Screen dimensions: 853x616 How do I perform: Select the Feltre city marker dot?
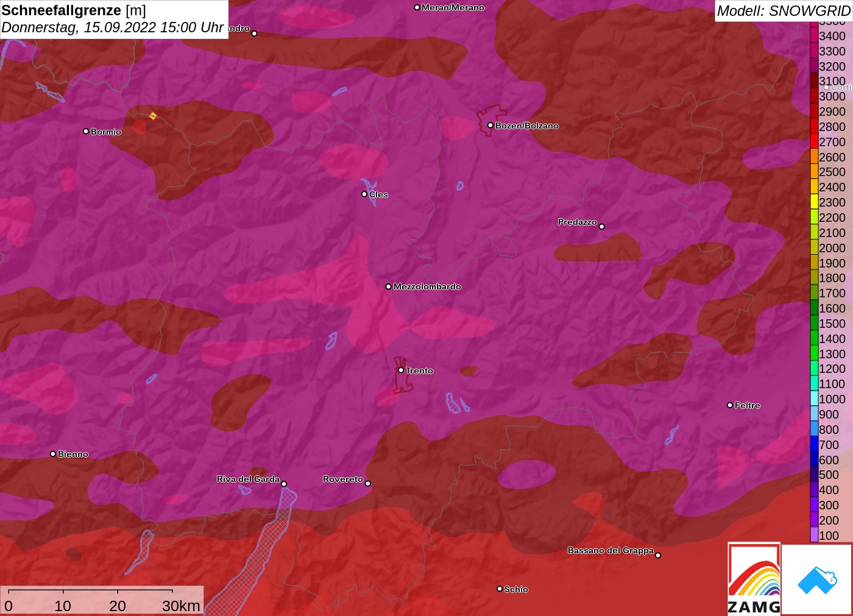[730, 405]
